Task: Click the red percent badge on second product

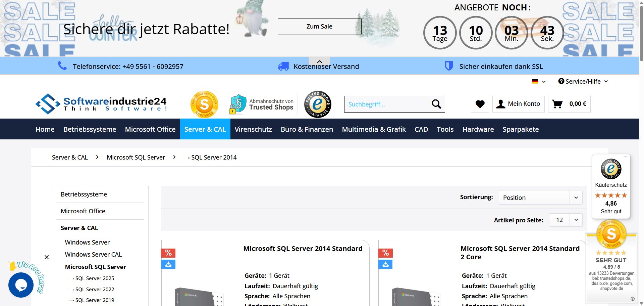Action: click(385, 253)
